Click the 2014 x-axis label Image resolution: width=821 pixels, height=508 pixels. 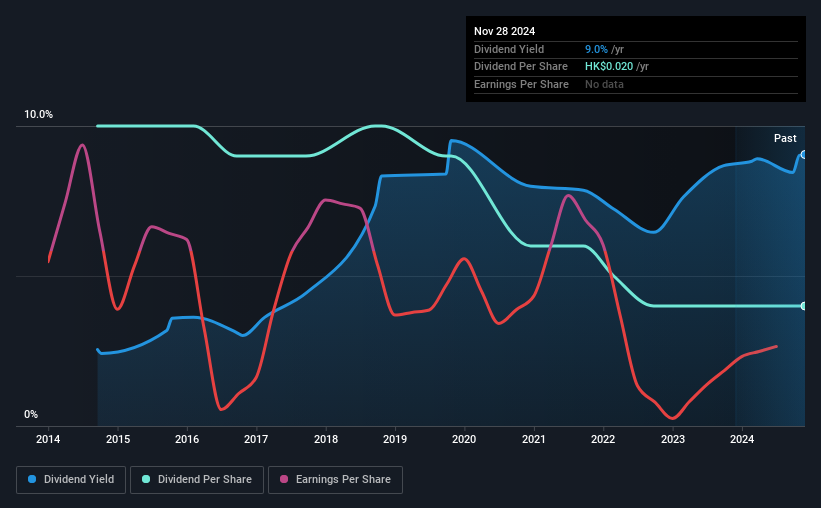click(48, 439)
